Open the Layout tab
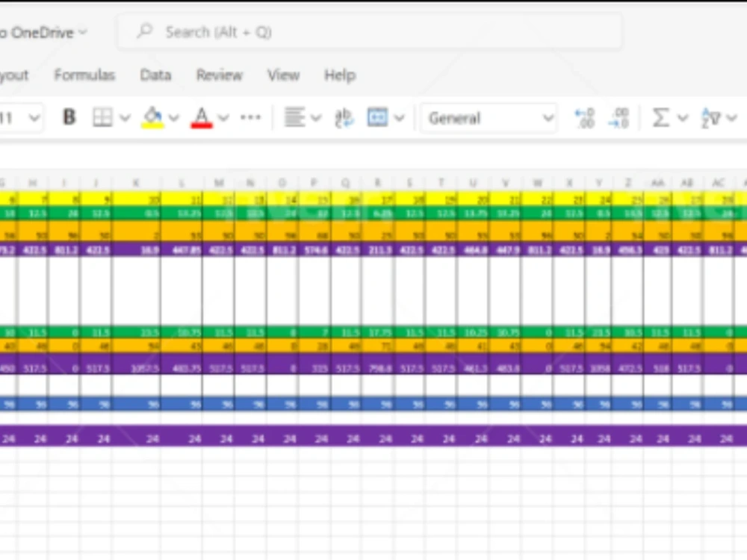747x560 pixels. (x=14, y=75)
